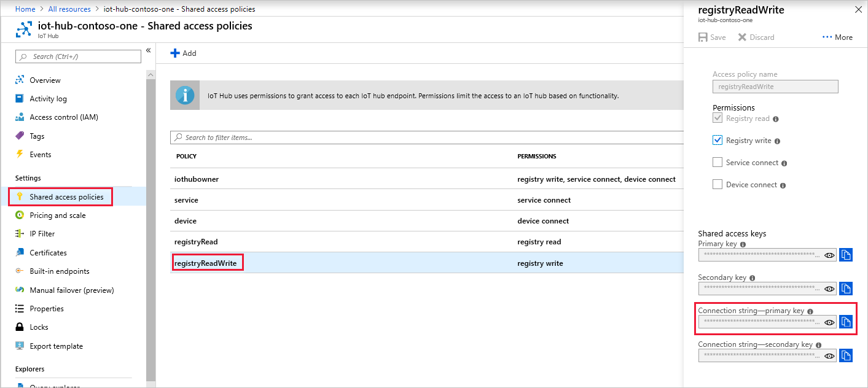This screenshot has height=388, width=868.
Task: Open the More options menu
Action: point(837,37)
